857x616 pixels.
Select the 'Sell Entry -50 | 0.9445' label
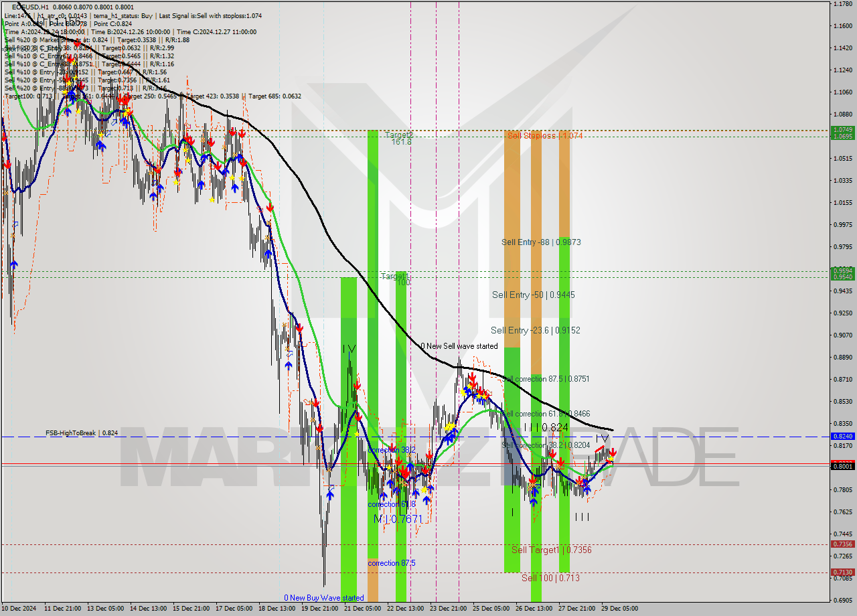point(534,295)
